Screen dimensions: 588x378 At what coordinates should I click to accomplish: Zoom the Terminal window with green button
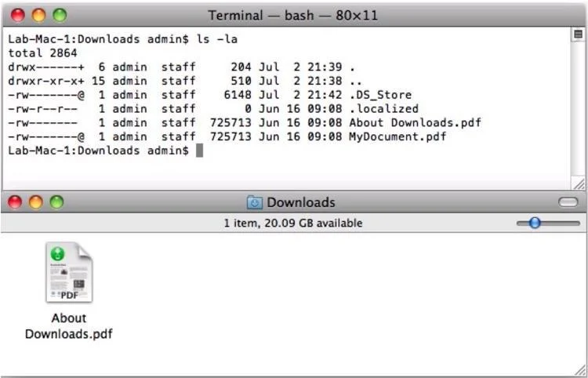60,16
